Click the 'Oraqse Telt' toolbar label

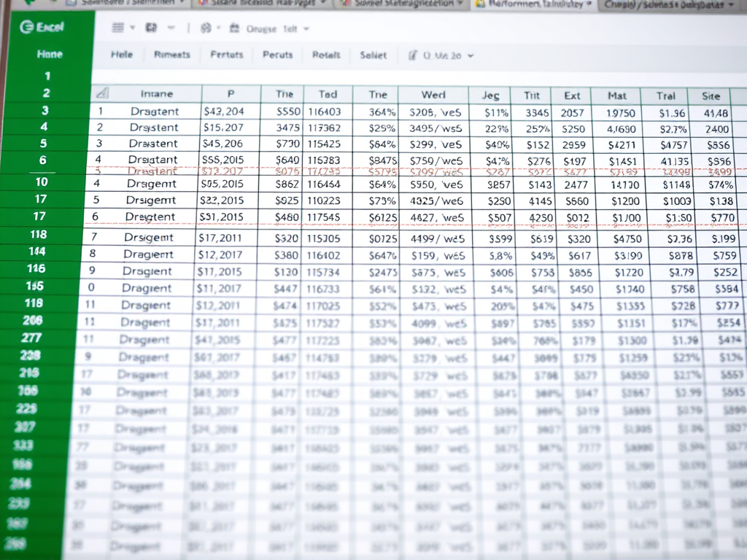click(x=271, y=29)
